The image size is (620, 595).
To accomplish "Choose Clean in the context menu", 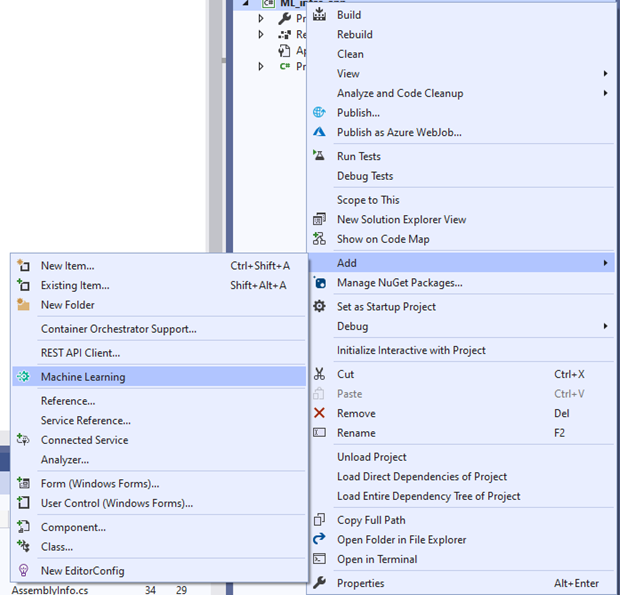I will [x=460, y=54].
